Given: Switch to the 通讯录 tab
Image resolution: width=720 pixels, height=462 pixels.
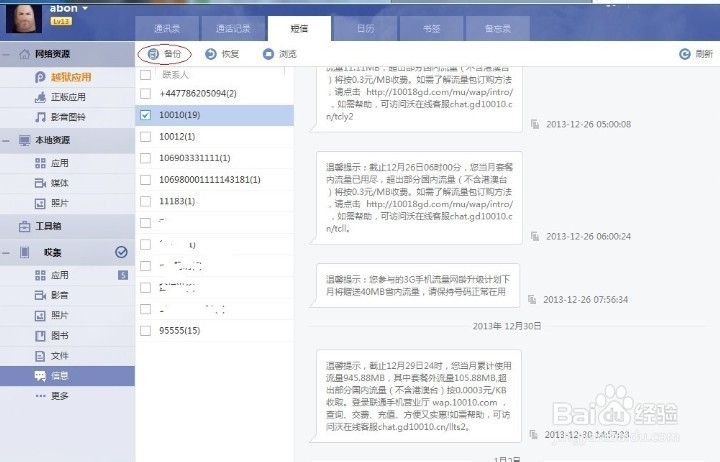Looking at the screenshot, I should 167,28.
